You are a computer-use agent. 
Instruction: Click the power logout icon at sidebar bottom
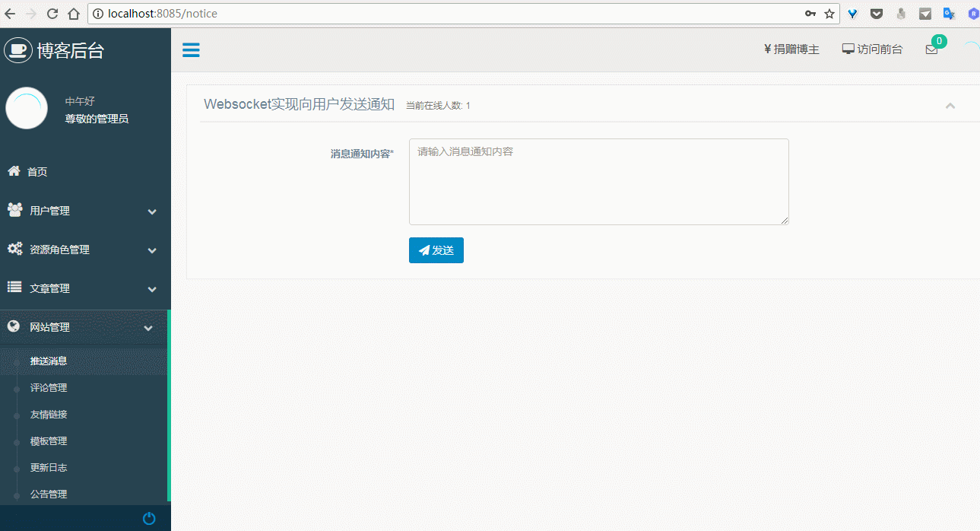[x=149, y=518]
